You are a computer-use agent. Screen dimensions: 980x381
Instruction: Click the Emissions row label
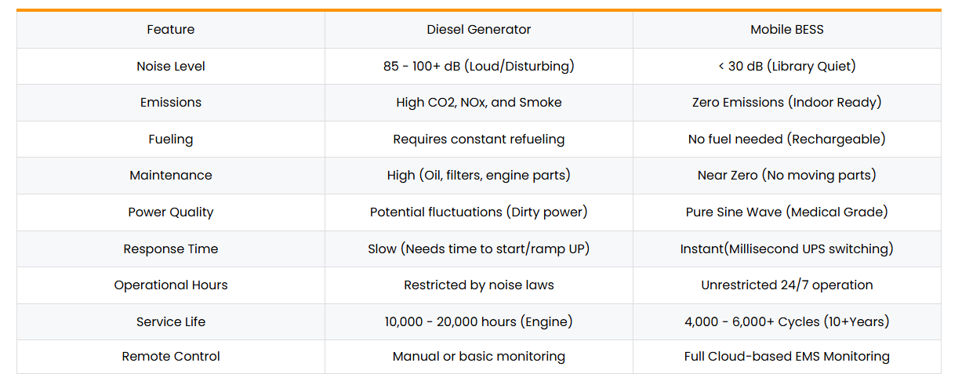171,103
